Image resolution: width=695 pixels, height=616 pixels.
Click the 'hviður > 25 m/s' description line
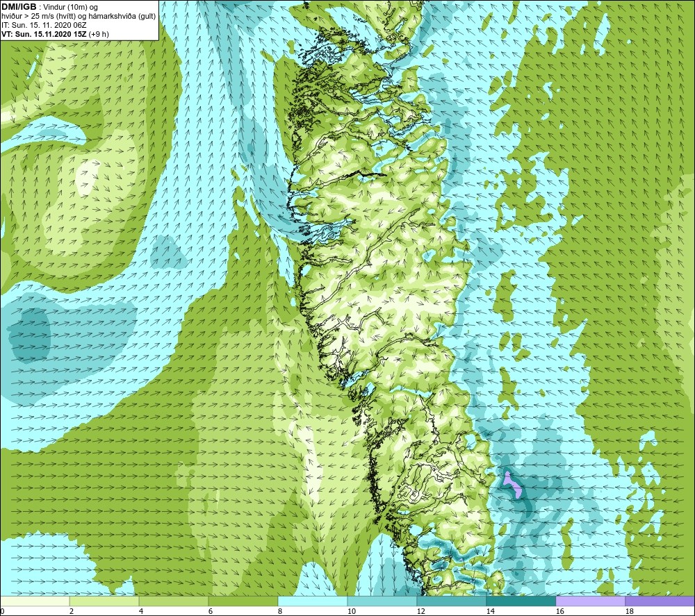click(x=79, y=16)
